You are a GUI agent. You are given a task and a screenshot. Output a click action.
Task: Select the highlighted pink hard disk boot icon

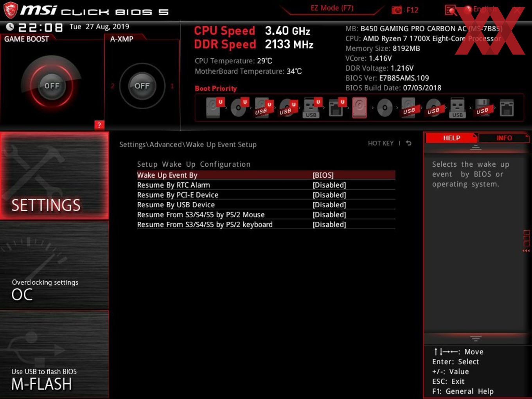click(359, 108)
